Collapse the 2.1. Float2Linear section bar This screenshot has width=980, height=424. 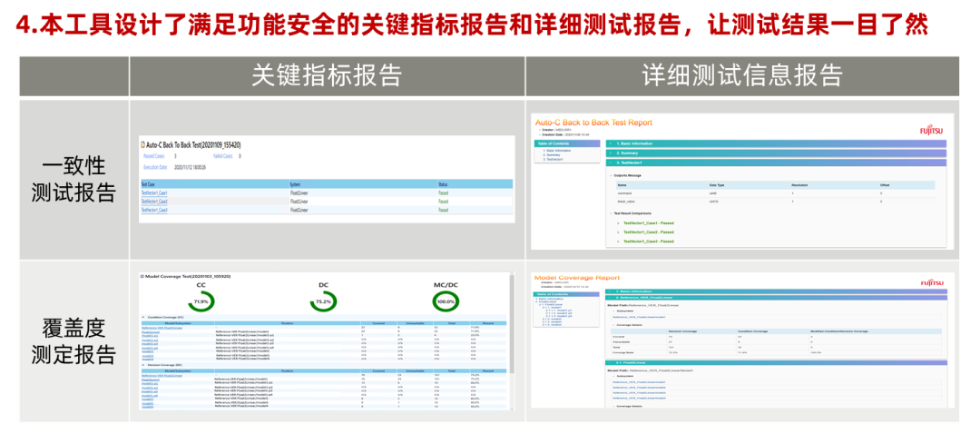pyautogui.click(x=776, y=362)
